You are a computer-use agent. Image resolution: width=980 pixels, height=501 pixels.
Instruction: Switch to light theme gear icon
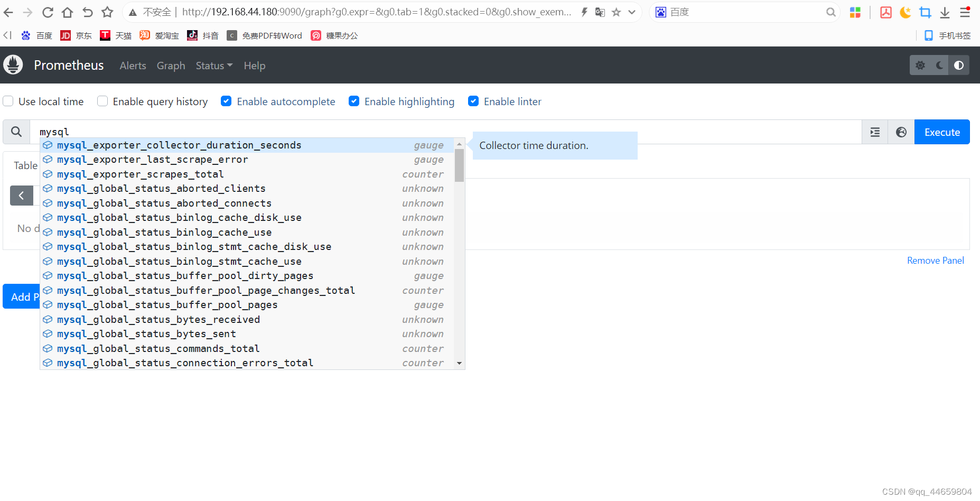pyautogui.click(x=920, y=66)
